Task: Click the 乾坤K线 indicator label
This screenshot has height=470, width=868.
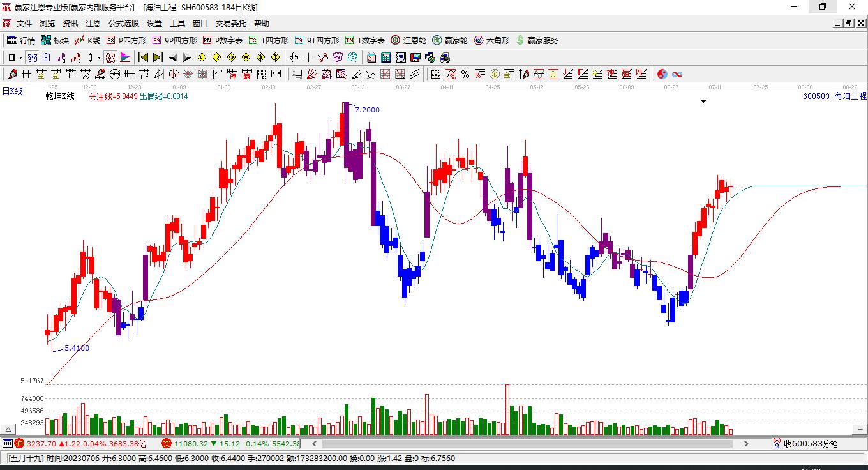Action: click(60, 96)
